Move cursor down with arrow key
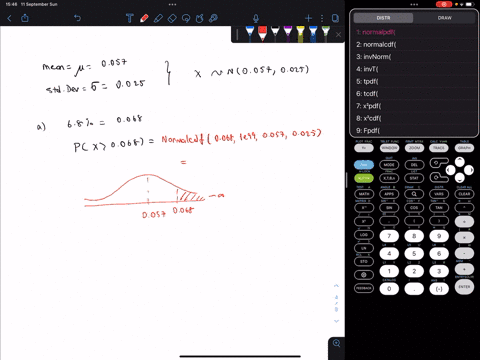The image size is (480, 360). 460,178
